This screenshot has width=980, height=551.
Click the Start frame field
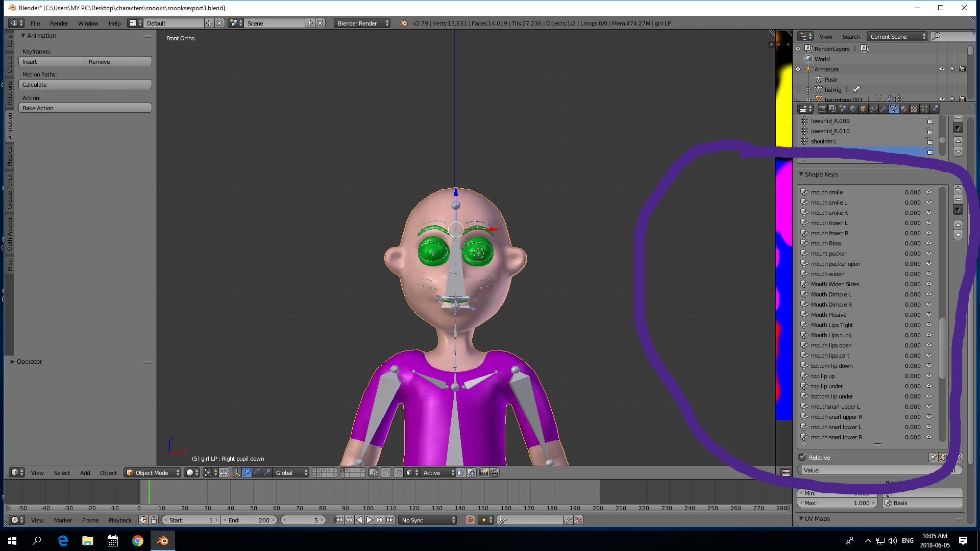191,520
